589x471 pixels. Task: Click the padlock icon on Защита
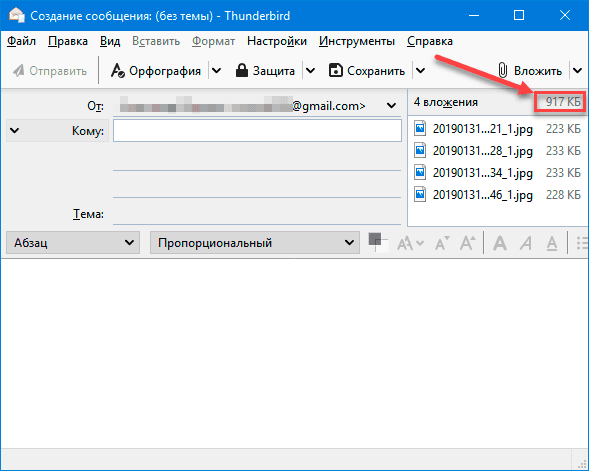pos(242,70)
